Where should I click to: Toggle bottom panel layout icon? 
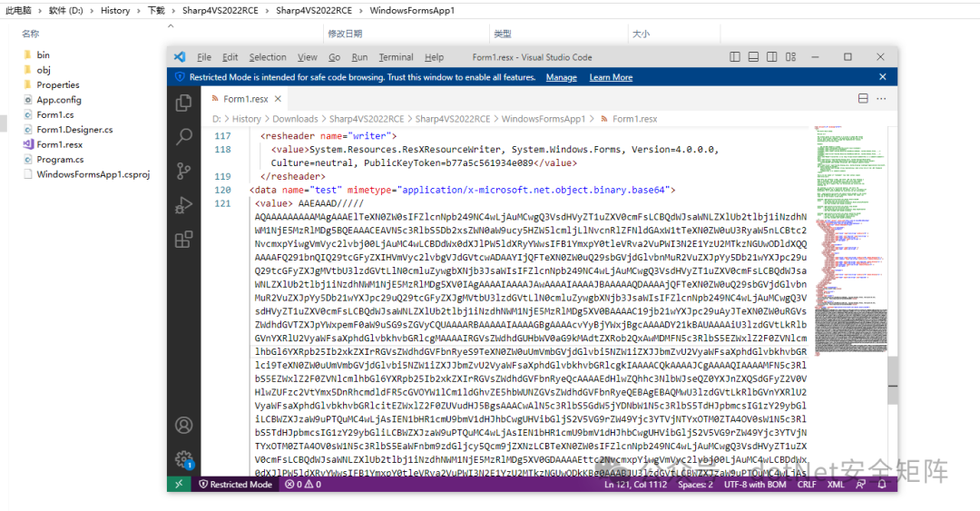click(x=754, y=57)
